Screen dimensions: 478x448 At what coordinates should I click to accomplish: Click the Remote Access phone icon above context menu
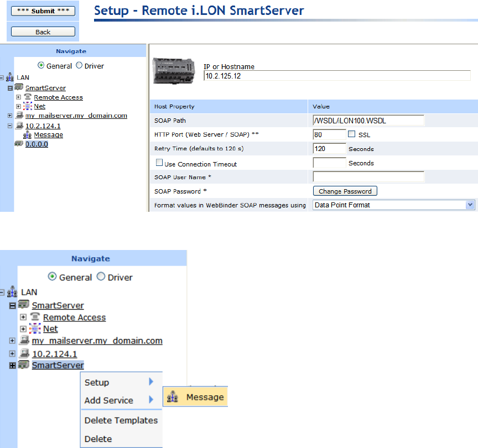(35, 317)
